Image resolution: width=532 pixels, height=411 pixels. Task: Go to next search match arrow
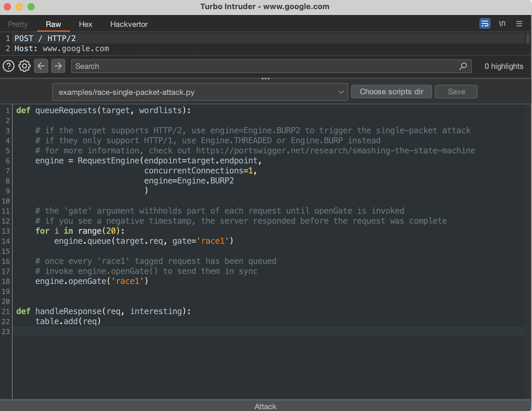point(58,66)
